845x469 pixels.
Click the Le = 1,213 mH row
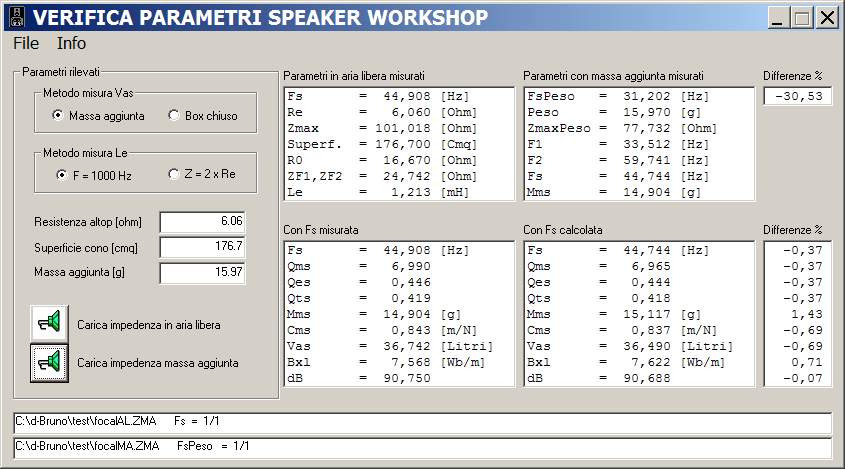coord(399,192)
